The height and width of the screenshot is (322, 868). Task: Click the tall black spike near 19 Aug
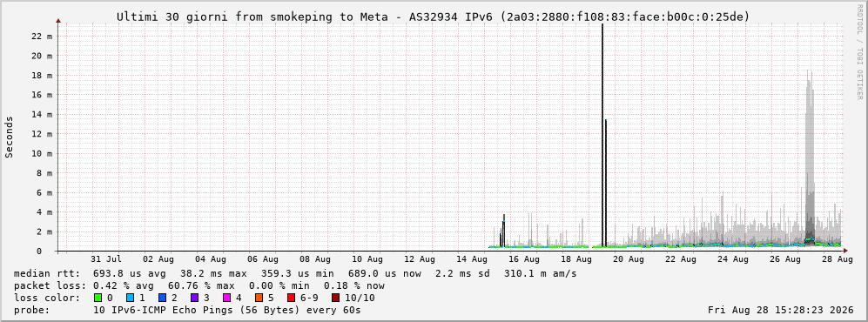602,136
